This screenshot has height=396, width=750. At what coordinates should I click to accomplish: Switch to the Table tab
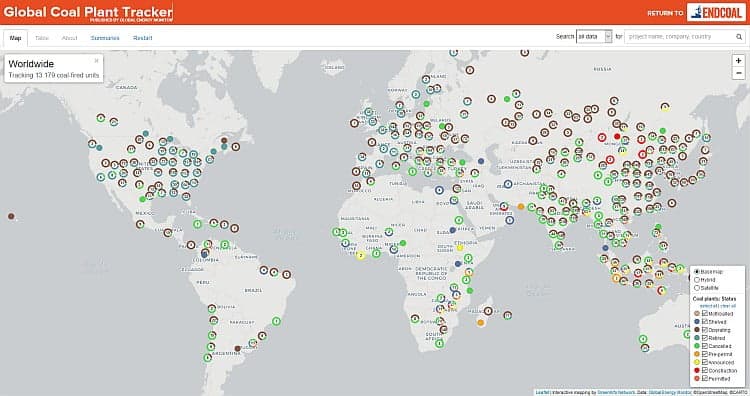pos(42,38)
